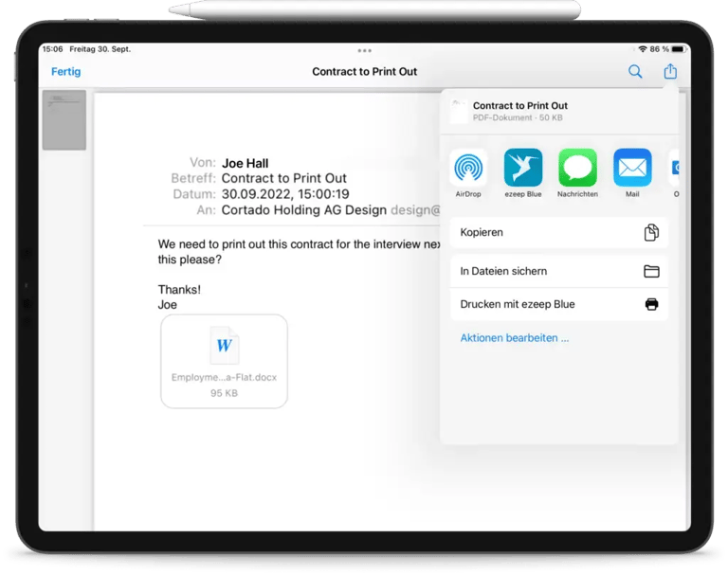The image size is (728, 574).
Task: Select the partially visible app after Mail
Action: coord(674,168)
